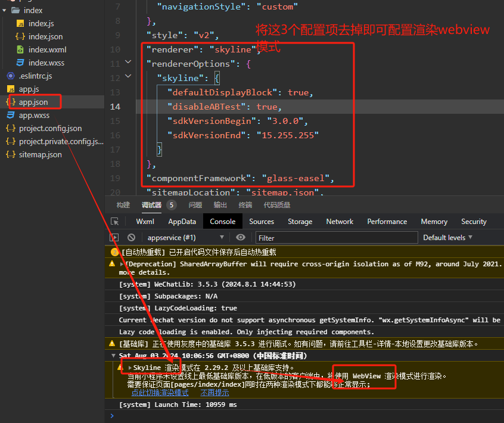Click the project.config.json braces icon

pos(11,129)
